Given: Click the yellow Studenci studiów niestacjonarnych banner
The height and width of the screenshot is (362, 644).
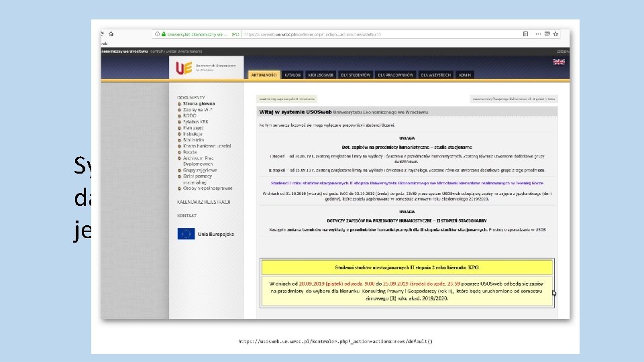Looking at the screenshot, I should point(407,267).
